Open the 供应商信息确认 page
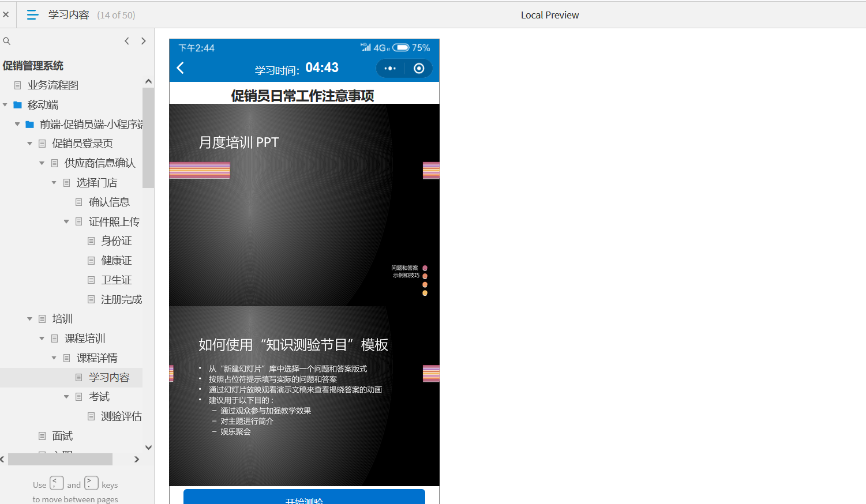The image size is (866, 504). tap(100, 163)
